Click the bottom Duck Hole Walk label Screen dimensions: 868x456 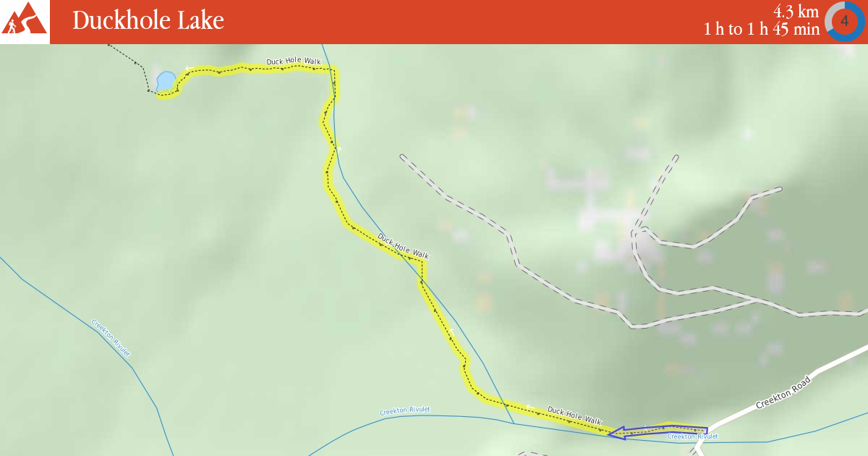tap(574, 415)
